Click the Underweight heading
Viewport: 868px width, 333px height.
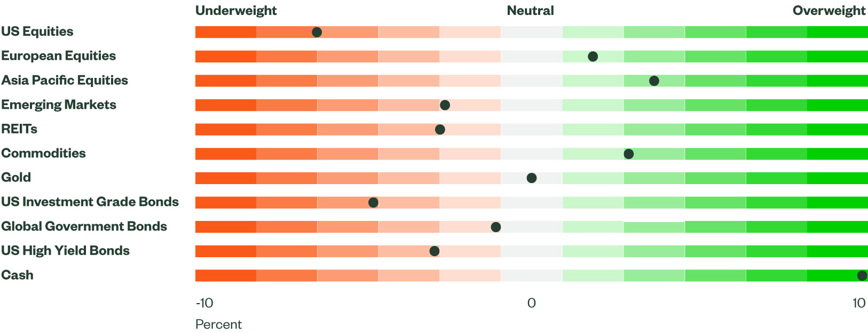coord(236,11)
